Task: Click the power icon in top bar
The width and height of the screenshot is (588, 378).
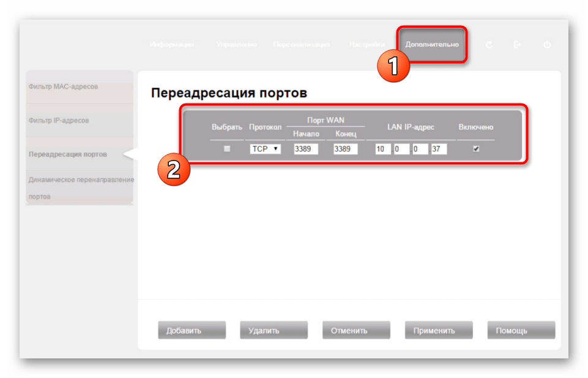Action: tap(547, 45)
